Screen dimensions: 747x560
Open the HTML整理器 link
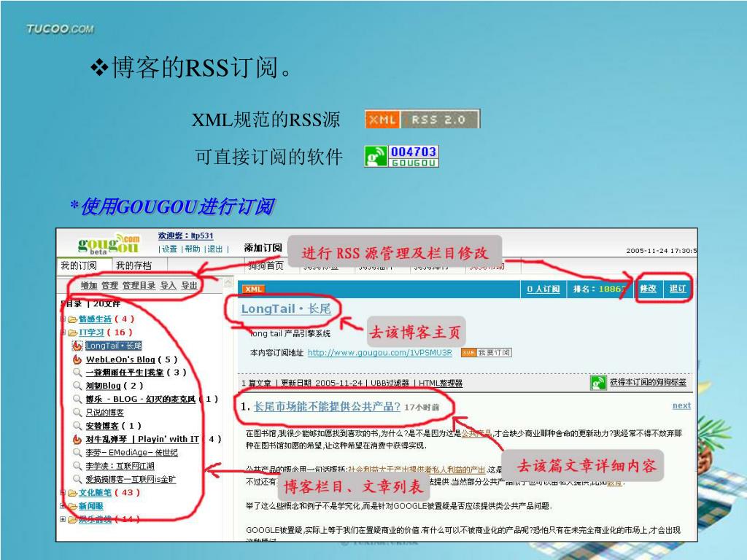coord(441,383)
